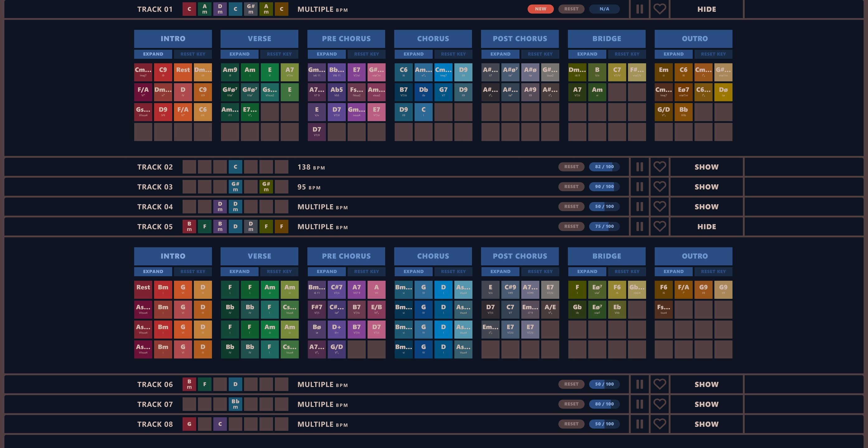This screenshot has width=868, height=448.
Task: Click the red NEW button on Track 01
Action: click(x=540, y=9)
